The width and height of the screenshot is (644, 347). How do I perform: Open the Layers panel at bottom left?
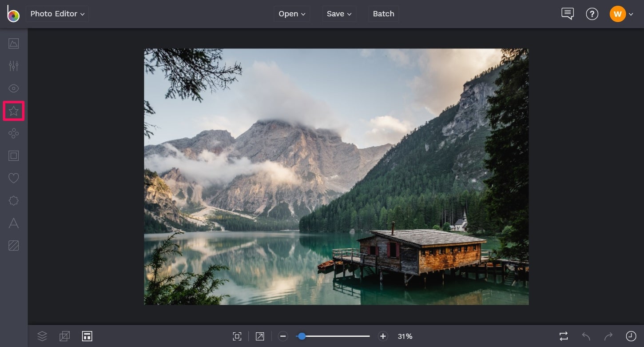(x=42, y=336)
